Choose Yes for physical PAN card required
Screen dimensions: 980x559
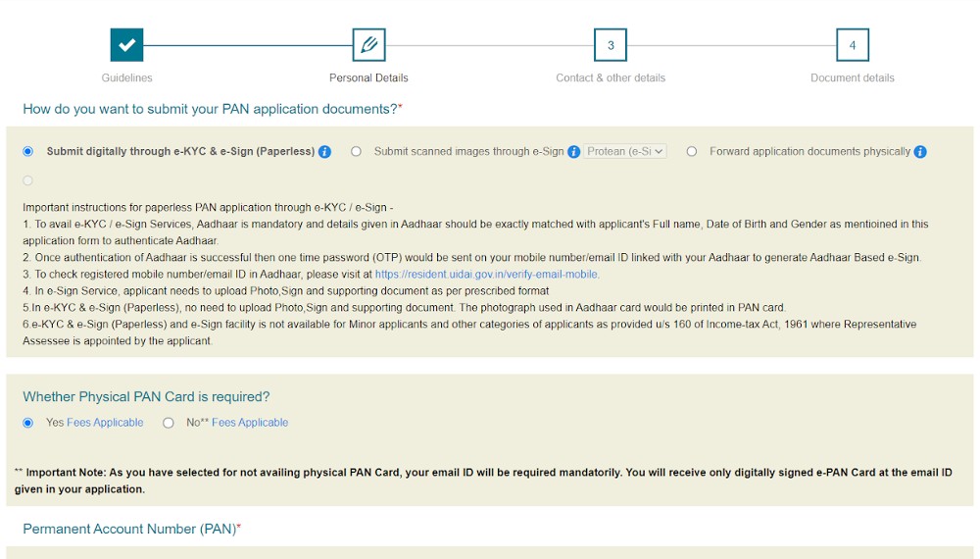27,423
